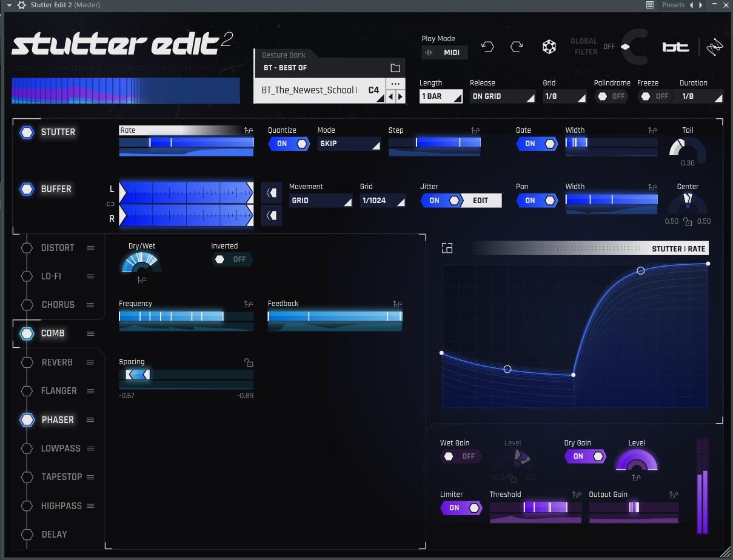Click the Step curve icon
The width and height of the screenshot is (733, 560).
(x=476, y=130)
